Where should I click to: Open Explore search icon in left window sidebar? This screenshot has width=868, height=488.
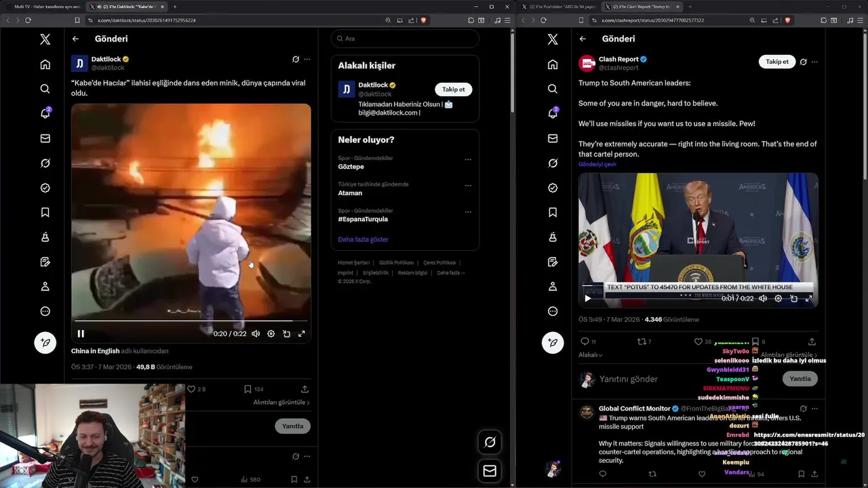pos(45,89)
